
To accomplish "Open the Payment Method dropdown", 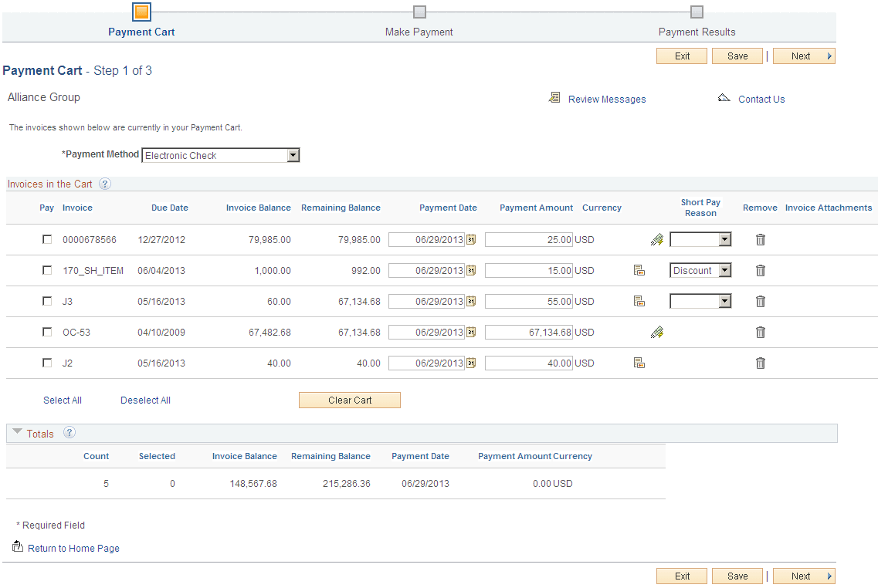I will 293,155.
